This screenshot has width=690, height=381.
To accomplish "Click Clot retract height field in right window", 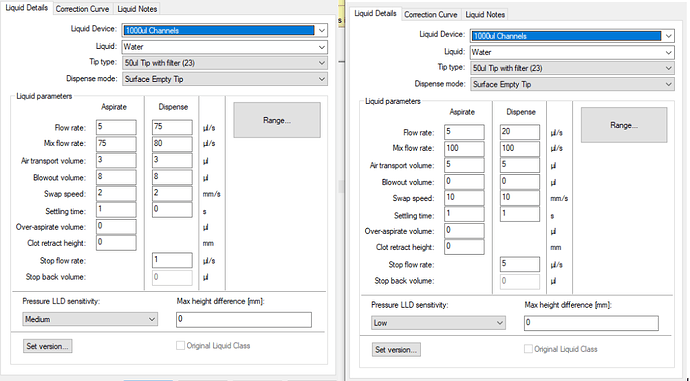I will coord(464,247).
